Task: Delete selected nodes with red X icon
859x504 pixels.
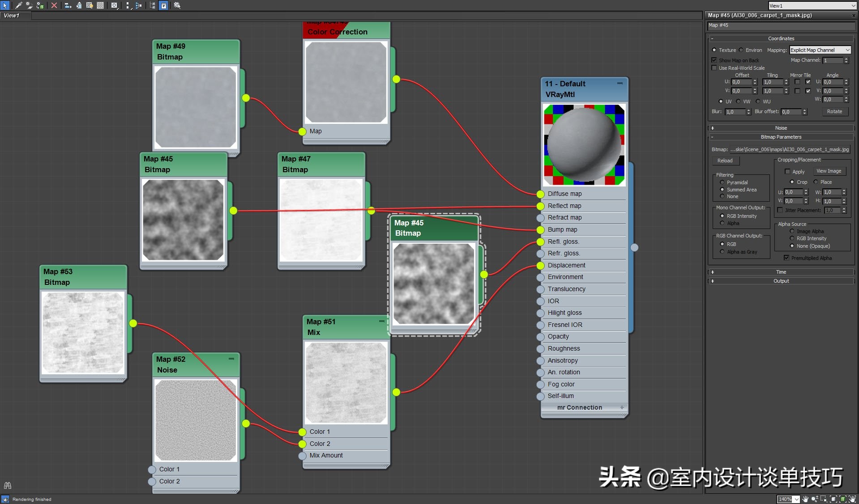Action: 54,5
